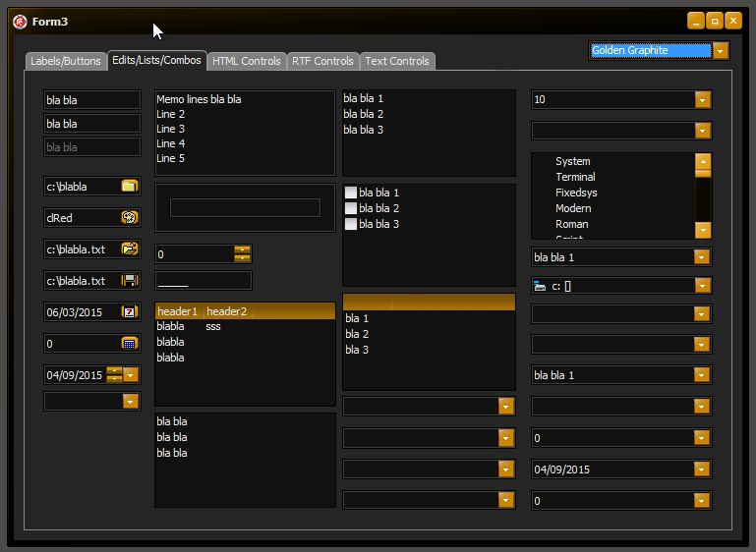The height and width of the screenshot is (552, 756).
Task: Click the header1 column header
Action: point(178,311)
